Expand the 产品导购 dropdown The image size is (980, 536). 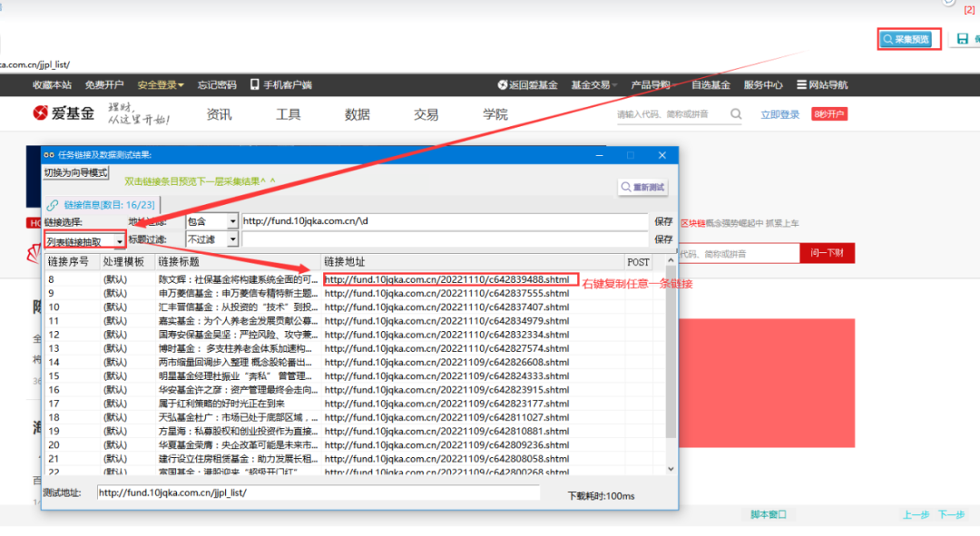pyautogui.click(x=653, y=84)
